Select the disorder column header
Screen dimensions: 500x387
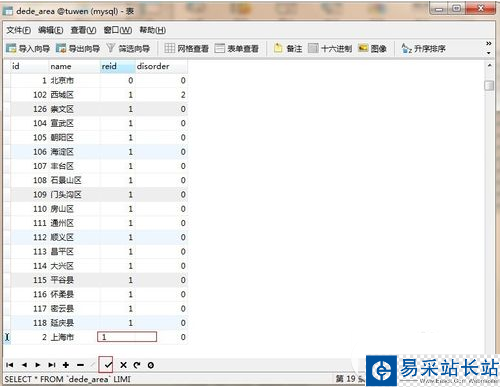161,66
